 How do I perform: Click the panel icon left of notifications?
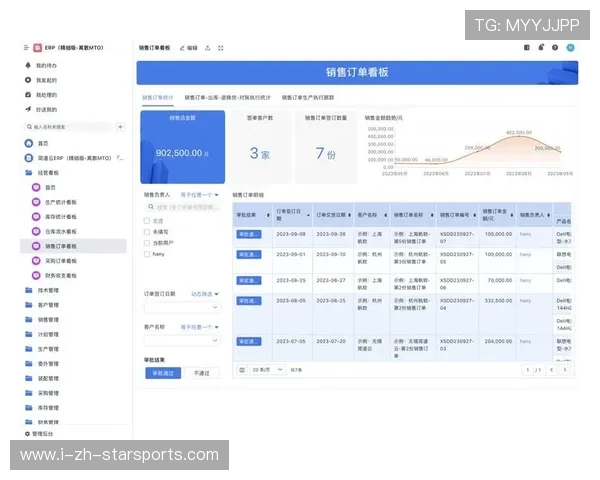pyautogui.click(x=527, y=47)
